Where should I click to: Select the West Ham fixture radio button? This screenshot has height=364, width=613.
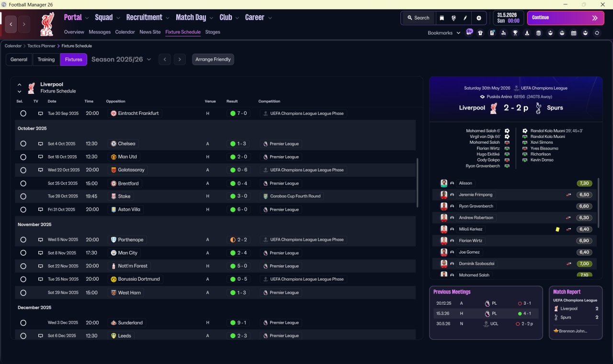click(23, 293)
